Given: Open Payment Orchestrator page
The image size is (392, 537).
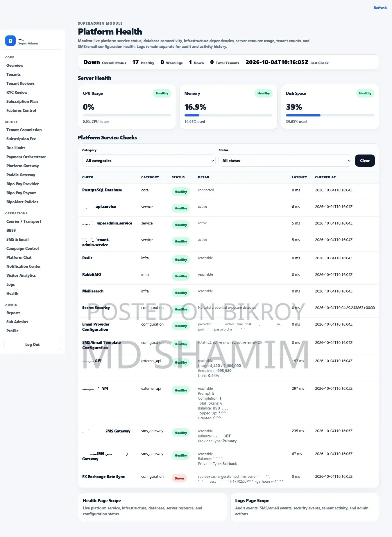Looking at the screenshot, I should tap(26, 157).
